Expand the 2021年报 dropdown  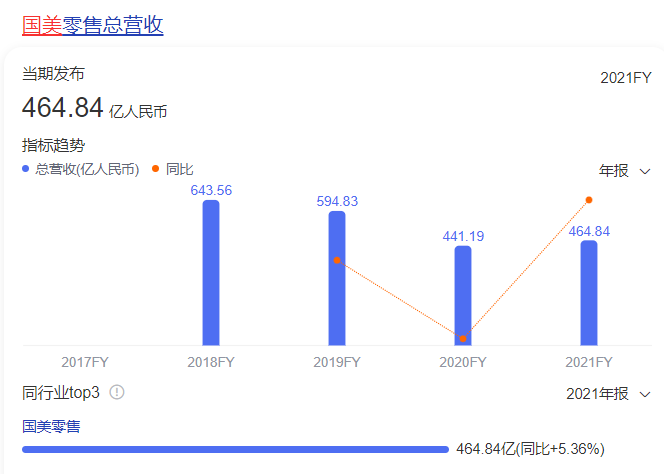(x=608, y=394)
